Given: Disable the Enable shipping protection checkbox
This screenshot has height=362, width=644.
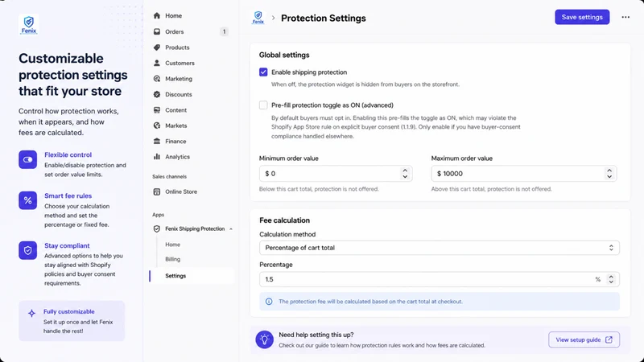Looking at the screenshot, I should coord(263,72).
